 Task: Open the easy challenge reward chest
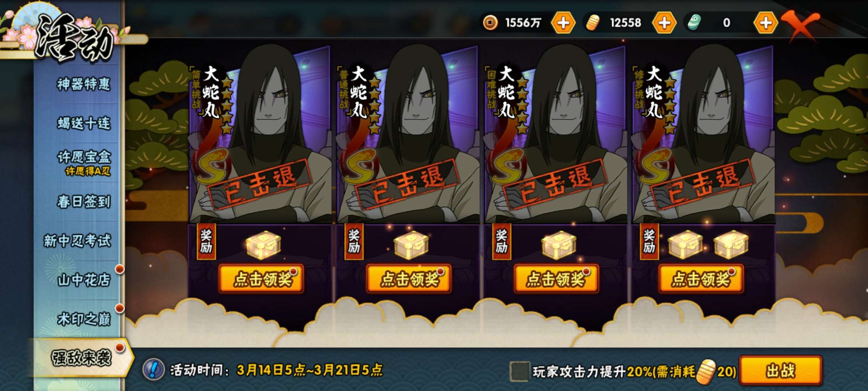click(x=263, y=245)
